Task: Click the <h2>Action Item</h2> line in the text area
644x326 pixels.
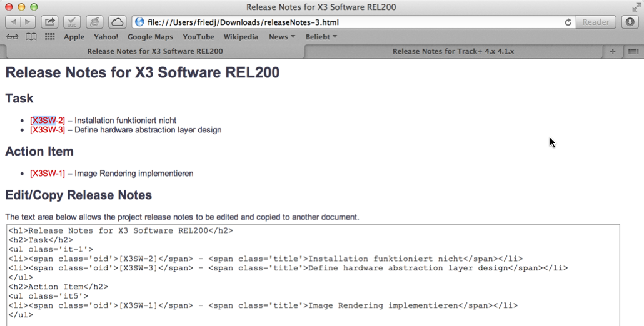Action: 58,287
